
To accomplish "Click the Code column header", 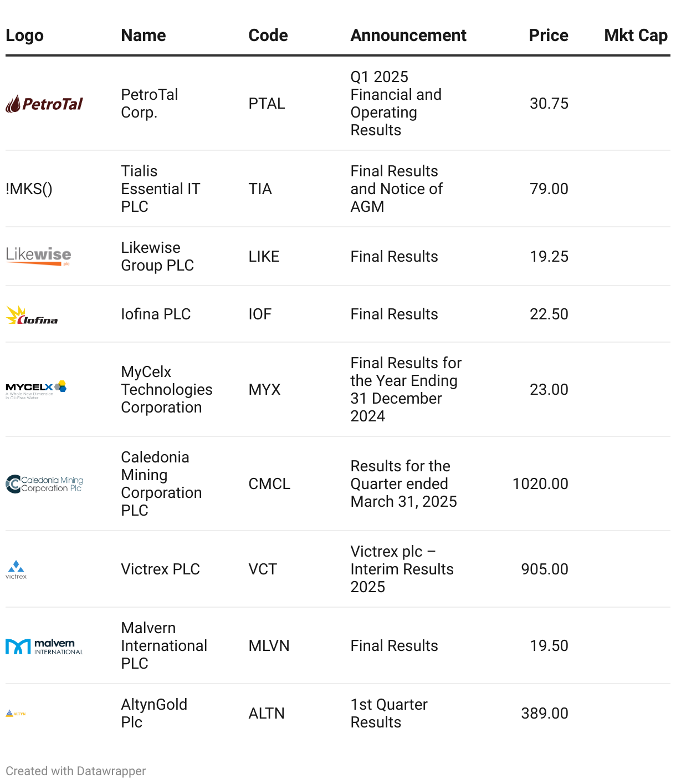I will click(268, 35).
